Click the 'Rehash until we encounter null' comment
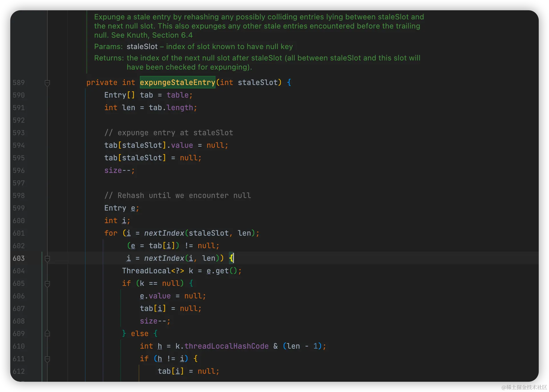Viewport: 549px width, 392px height. (x=177, y=195)
